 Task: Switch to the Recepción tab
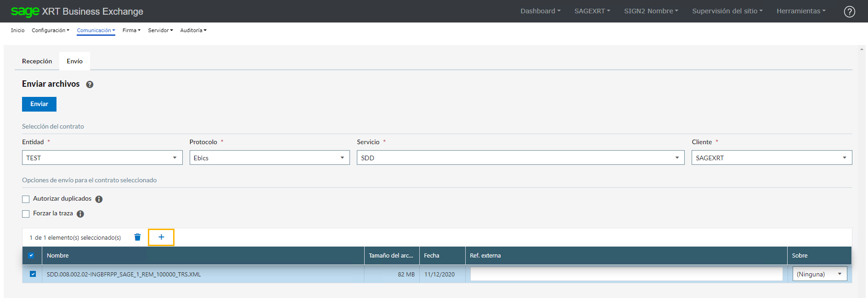pos(37,62)
